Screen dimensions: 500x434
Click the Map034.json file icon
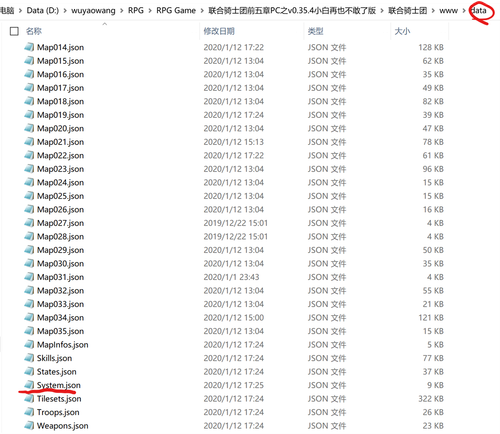[x=29, y=317]
